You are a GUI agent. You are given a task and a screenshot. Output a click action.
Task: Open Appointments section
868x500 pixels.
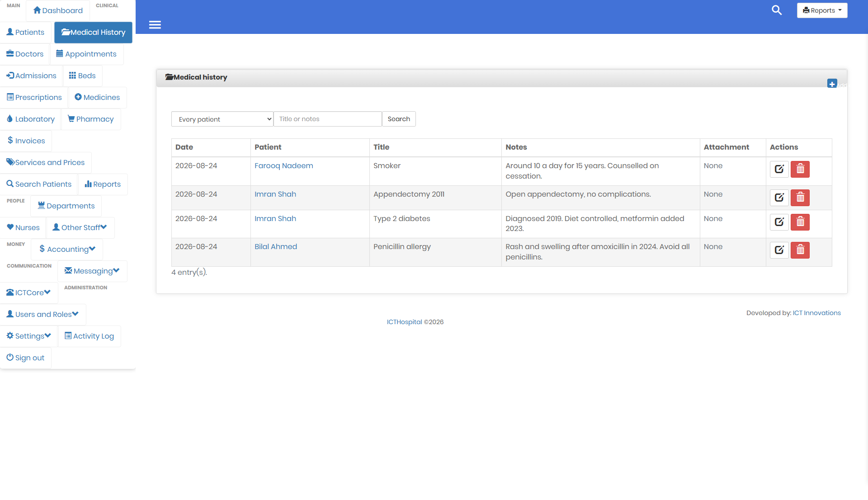tap(86, 54)
